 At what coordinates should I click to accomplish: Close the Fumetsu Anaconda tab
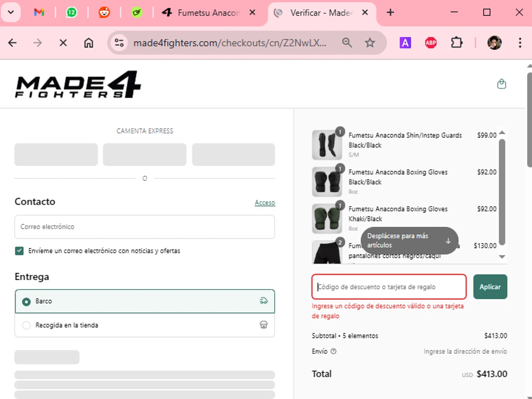(x=252, y=12)
